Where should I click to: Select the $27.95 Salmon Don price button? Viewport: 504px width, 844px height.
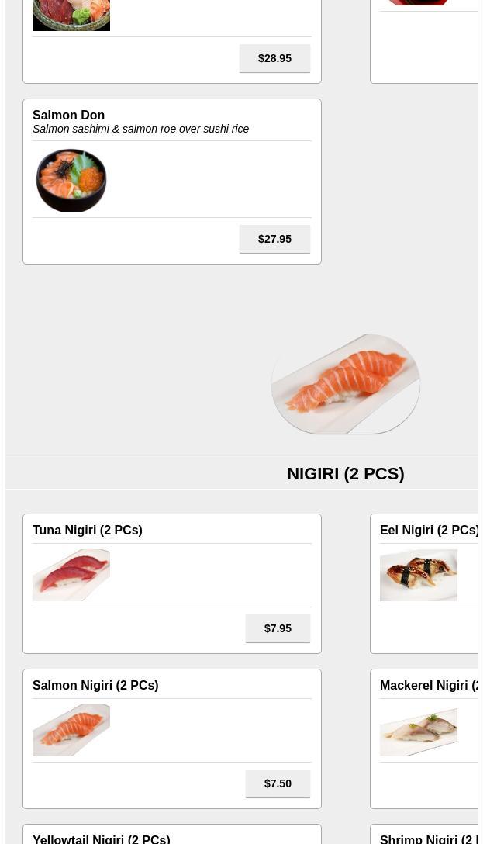[274, 239]
